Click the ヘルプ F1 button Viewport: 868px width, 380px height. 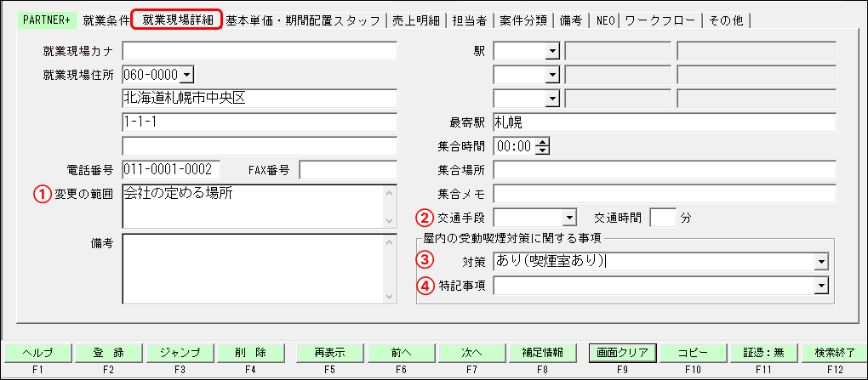(x=37, y=353)
